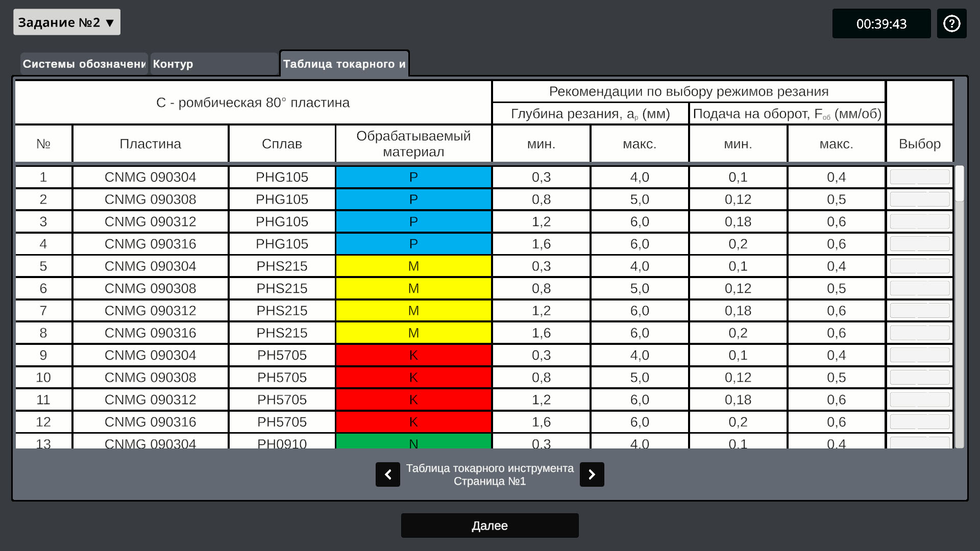Click the green N material cell in row 13
Image resolution: width=980 pixels, height=551 pixels.
[x=413, y=442]
